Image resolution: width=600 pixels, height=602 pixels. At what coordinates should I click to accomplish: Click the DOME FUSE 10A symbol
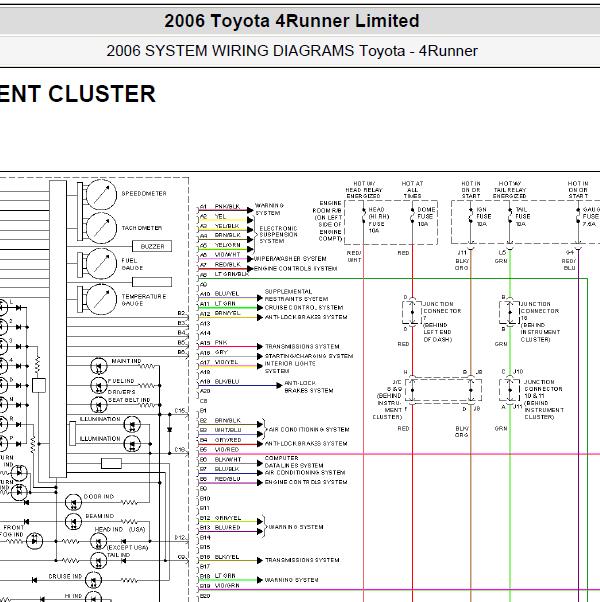pos(413,216)
